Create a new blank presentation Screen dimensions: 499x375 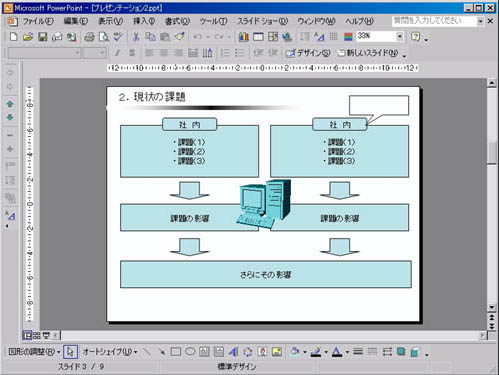pyautogui.click(x=14, y=37)
